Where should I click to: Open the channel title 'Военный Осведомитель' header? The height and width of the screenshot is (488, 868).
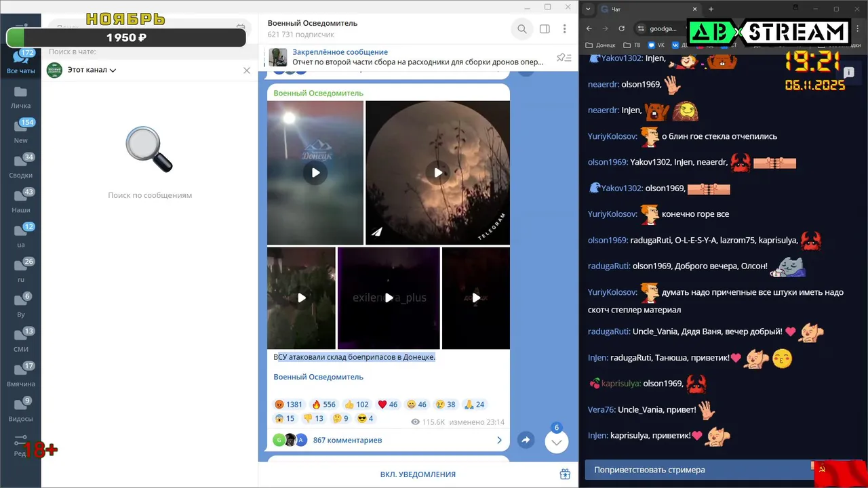(x=313, y=23)
